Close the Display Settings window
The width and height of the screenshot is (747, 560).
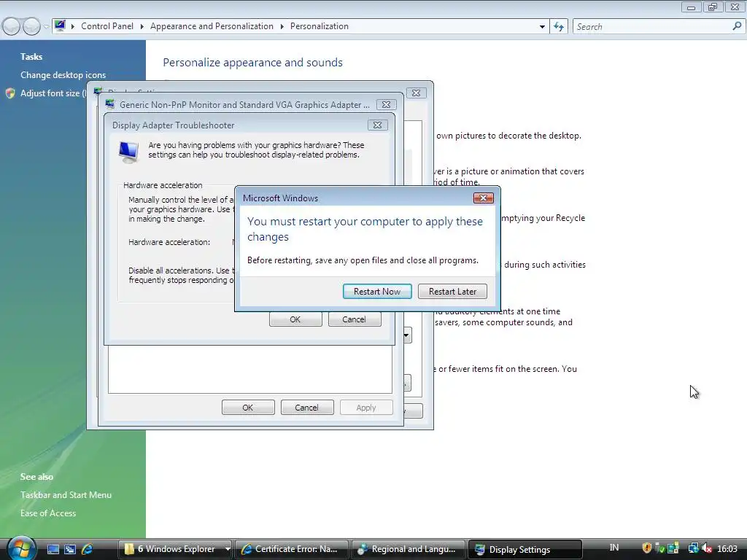(416, 93)
